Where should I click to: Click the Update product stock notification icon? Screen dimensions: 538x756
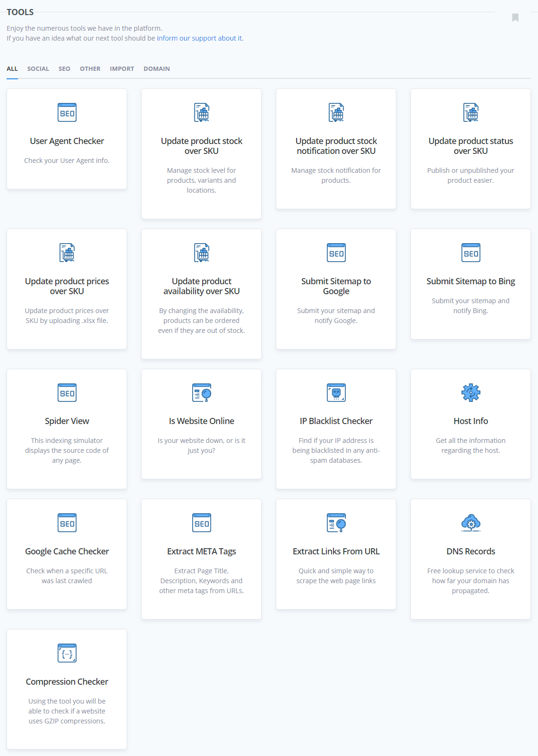(x=336, y=112)
